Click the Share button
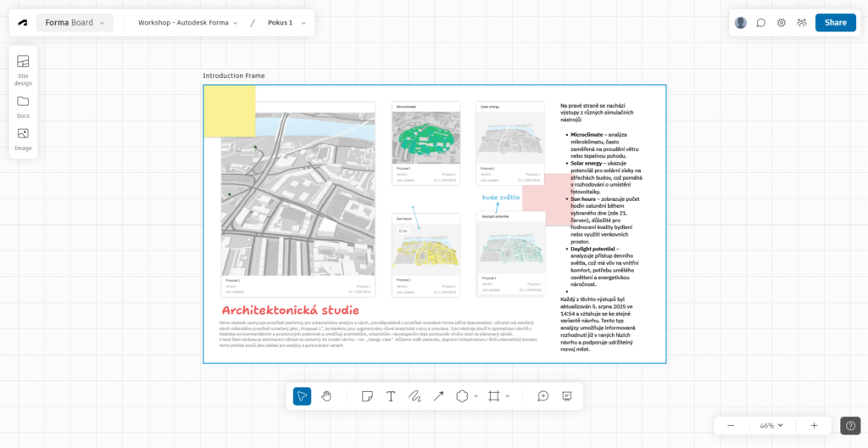Image resolution: width=868 pixels, height=448 pixels. [835, 23]
